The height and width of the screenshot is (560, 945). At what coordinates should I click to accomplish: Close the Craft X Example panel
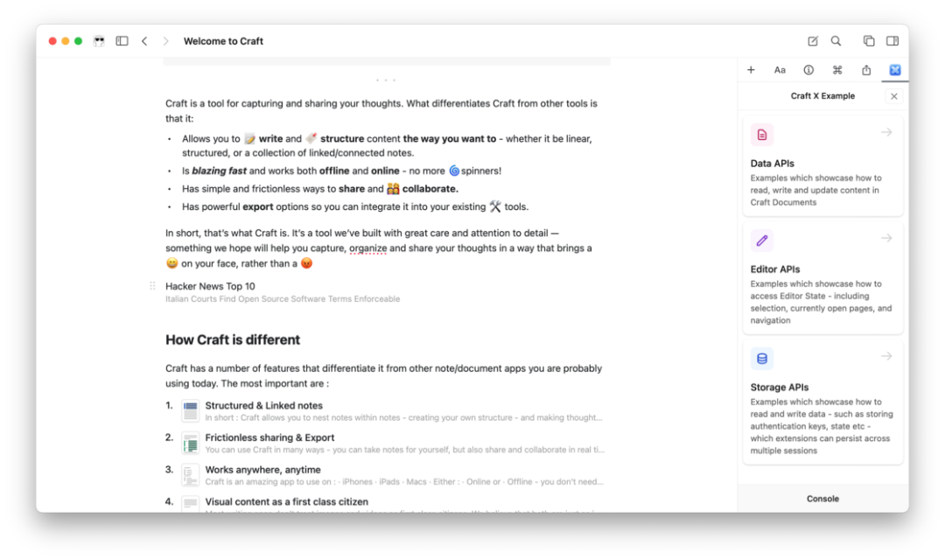tap(893, 96)
